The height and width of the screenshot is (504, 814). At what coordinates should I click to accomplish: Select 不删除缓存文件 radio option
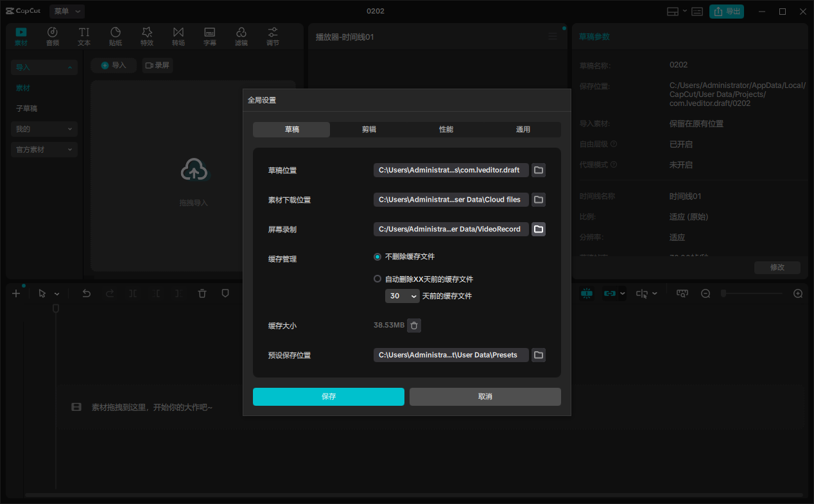pyautogui.click(x=377, y=257)
